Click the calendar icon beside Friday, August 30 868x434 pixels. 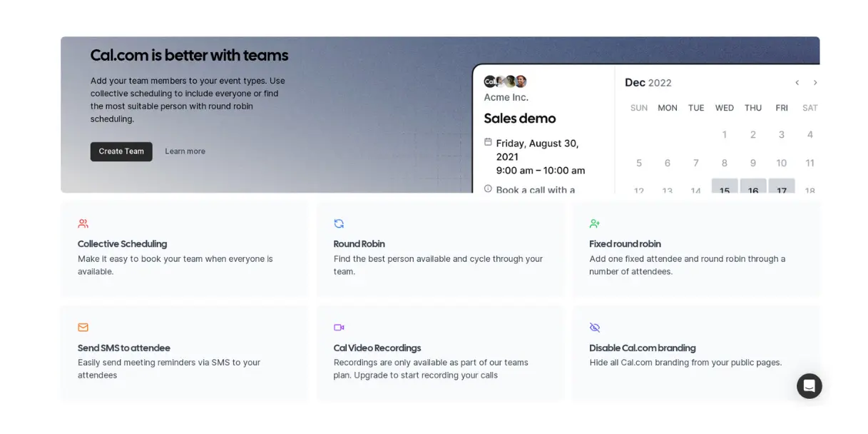pos(488,142)
